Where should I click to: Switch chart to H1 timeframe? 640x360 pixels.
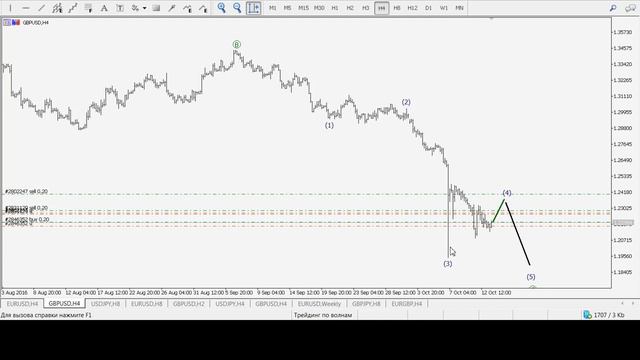(x=335, y=8)
